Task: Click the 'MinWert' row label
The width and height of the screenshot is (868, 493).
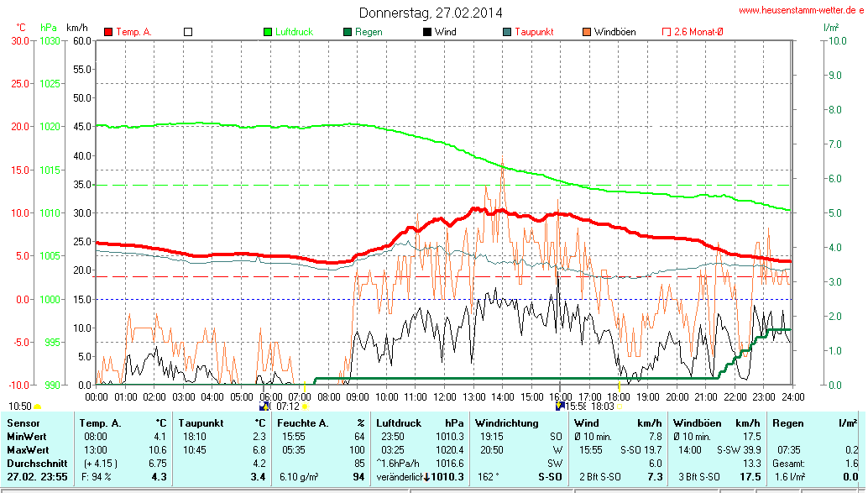Action: [27, 437]
